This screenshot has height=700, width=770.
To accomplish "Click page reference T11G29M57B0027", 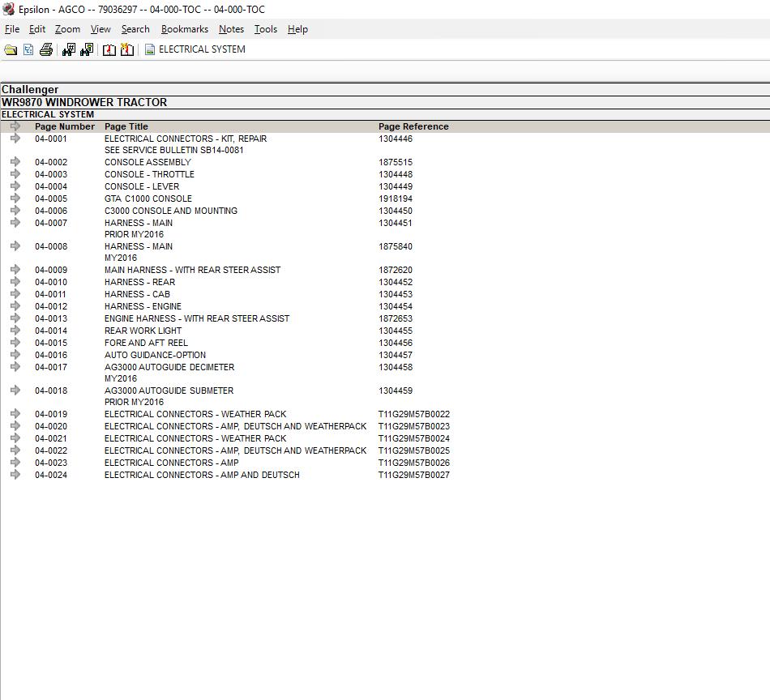I will (x=414, y=476).
